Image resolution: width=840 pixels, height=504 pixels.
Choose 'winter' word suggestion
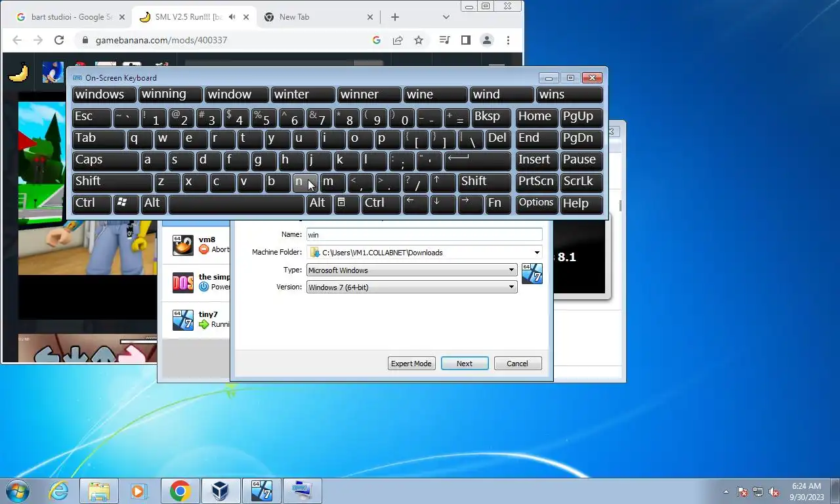(303, 95)
